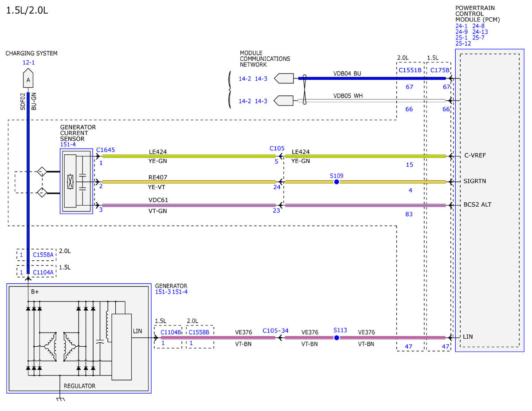Select connector label C1104B
Viewport: 532px width, 411px height.
click(x=170, y=332)
